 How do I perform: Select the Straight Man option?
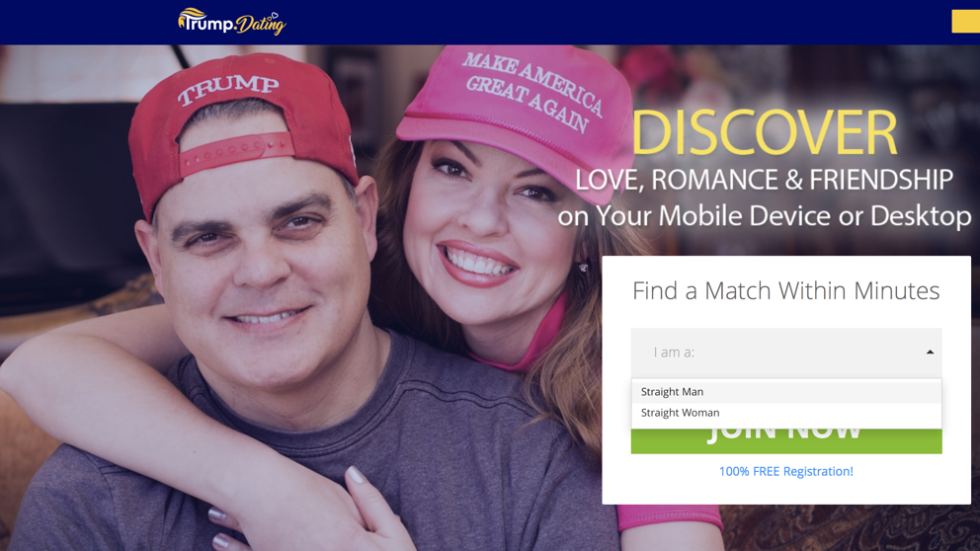(x=786, y=392)
